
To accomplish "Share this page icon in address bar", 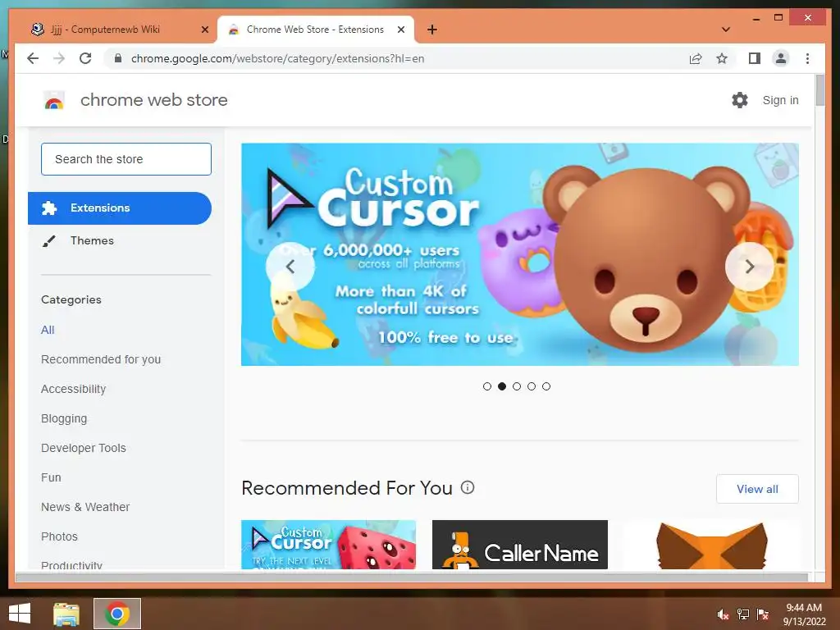I will click(x=696, y=58).
